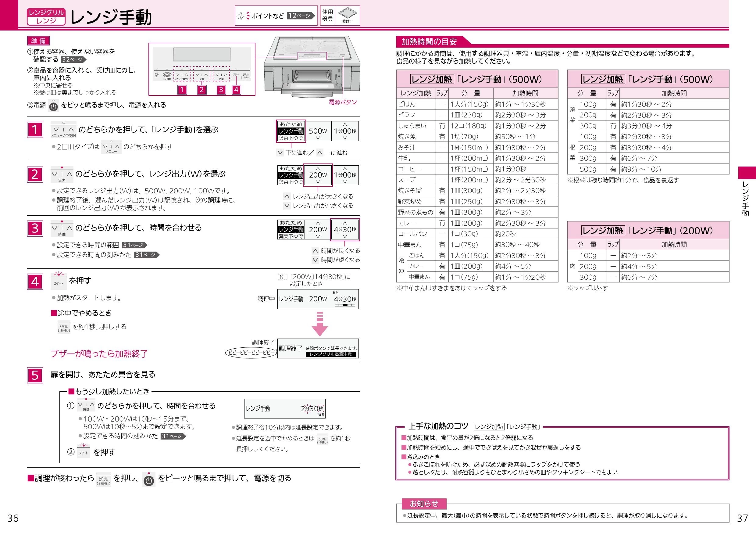Click the power button icon in the final power-off instruction
This screenshot has width=756, height=535.
tap(149, 480)
